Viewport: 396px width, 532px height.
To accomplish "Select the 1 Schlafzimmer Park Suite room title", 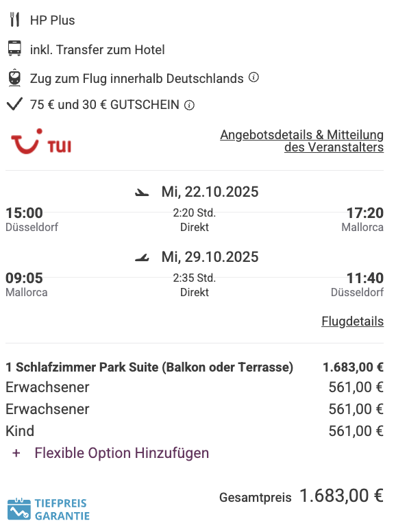I will [x=149, y=367].
